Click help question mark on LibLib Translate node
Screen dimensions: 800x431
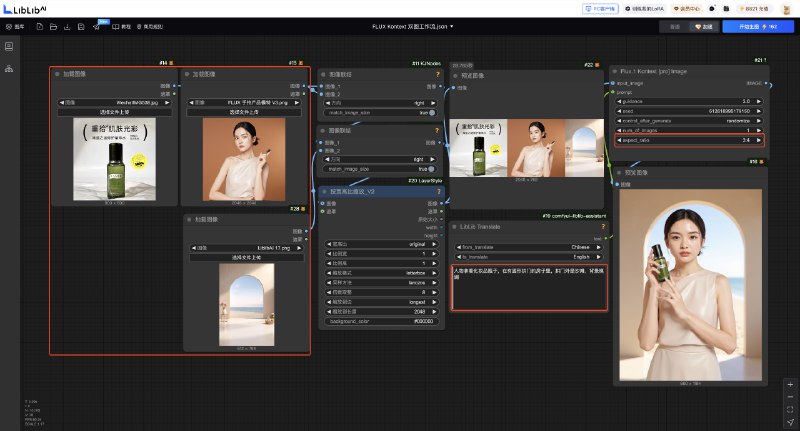[x=603, y=226]
